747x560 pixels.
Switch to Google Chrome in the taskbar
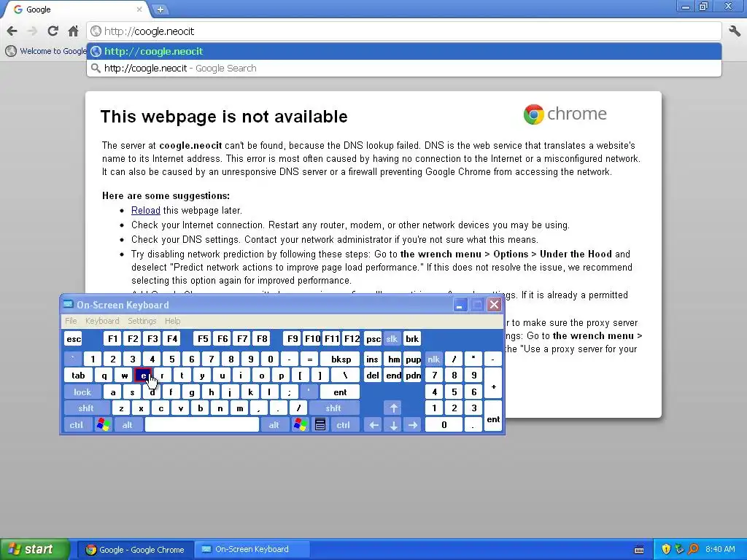coord(135,550)
